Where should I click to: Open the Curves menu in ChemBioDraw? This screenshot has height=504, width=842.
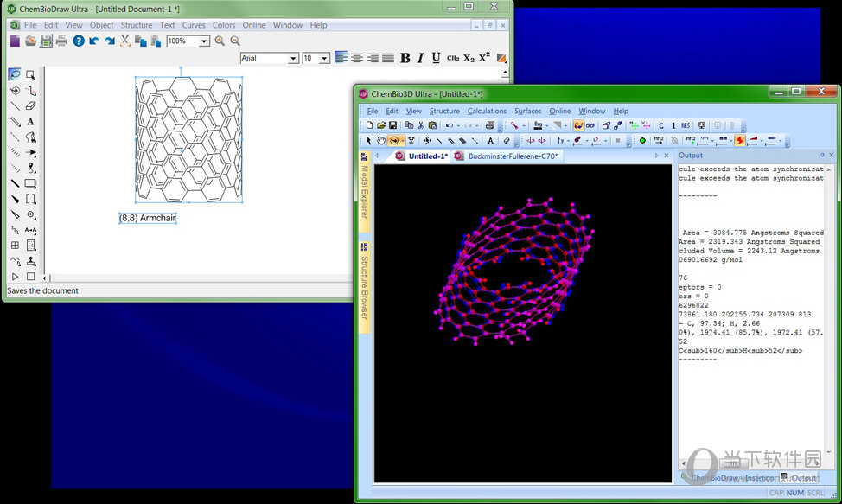click(194, 25)
